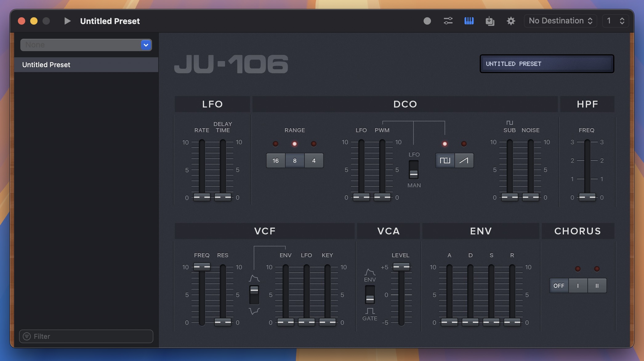The image size is (644, 361).
Task: Click the DCO PWM slider handle
Action: 382,197
